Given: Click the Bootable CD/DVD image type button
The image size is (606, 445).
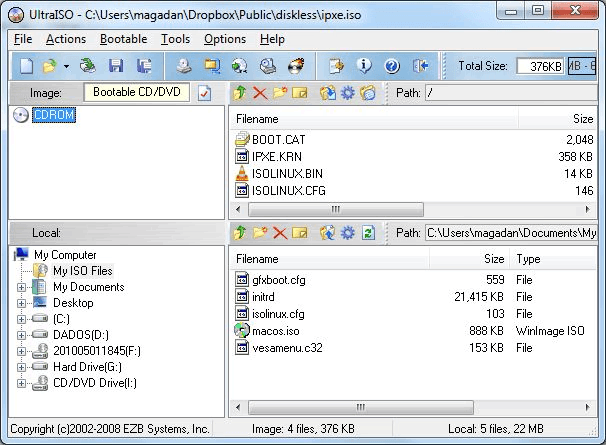Looking at the screenshot, I should [137, 92].
